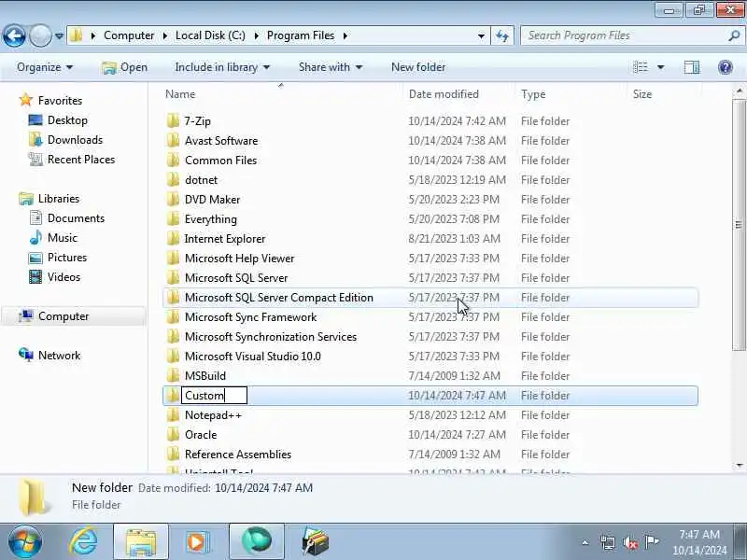Image resolution: width=747 pixels, height=560 pixels.
Task: Open the view options dropdown arrow
Action: coord(660,67)
